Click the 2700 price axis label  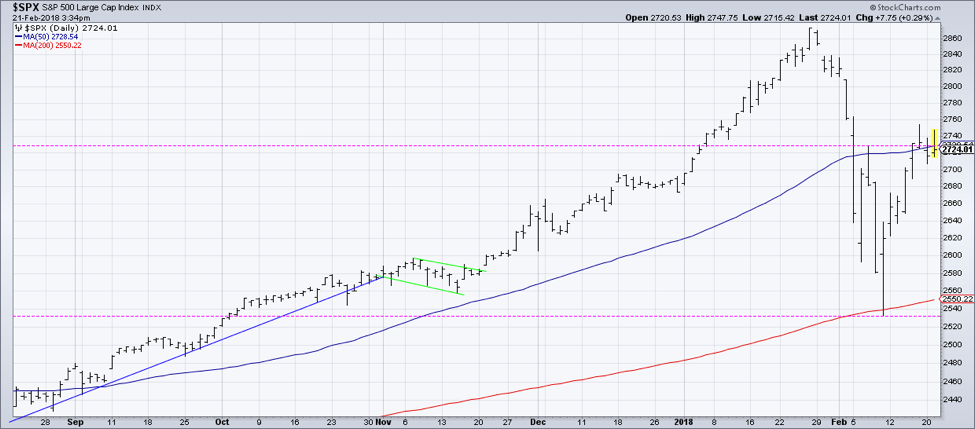tap(953, 169)
